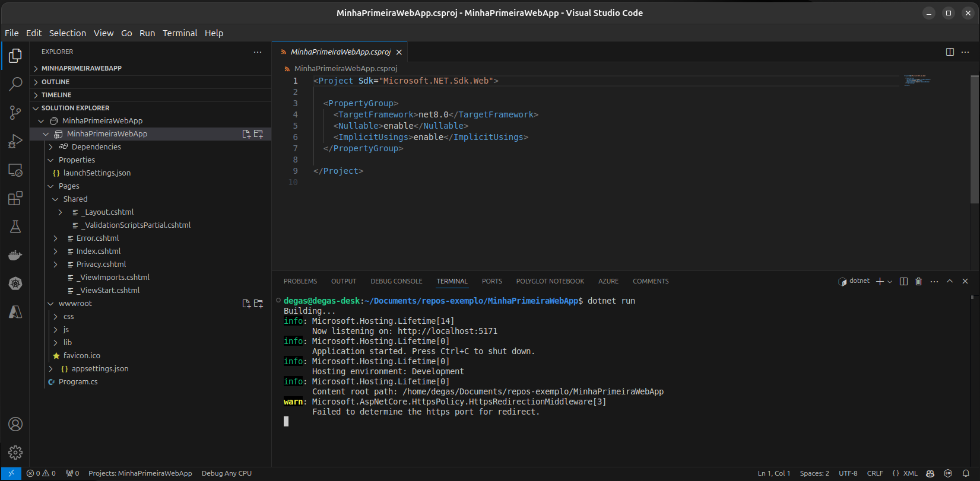Switch to the PORTS panel tab
The image size is (980, 481).
point(492,281)
